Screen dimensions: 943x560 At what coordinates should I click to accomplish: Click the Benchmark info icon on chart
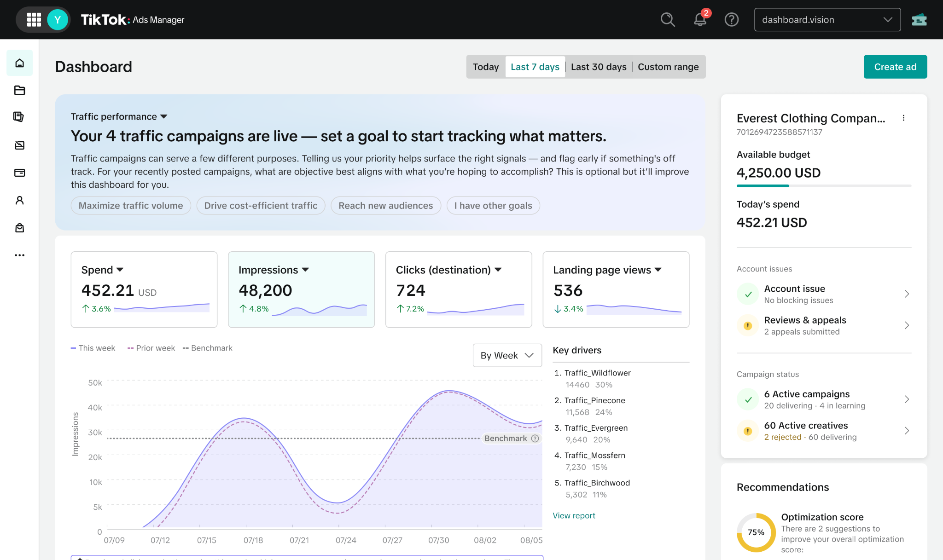[x=535, y=439]
